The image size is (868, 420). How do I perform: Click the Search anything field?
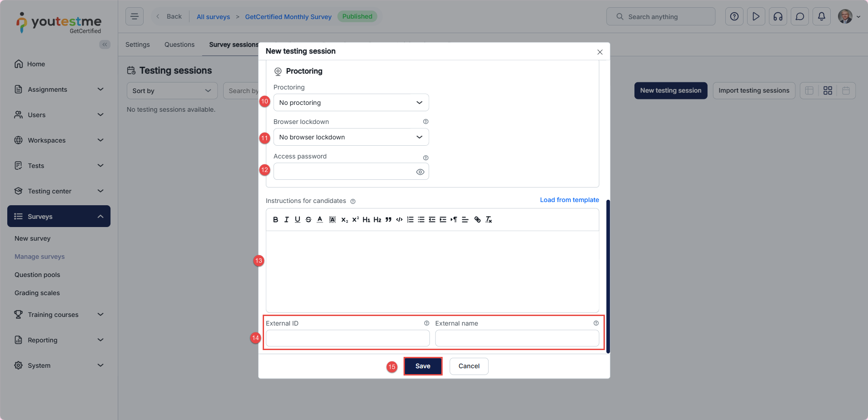click(x=661, y=16)
